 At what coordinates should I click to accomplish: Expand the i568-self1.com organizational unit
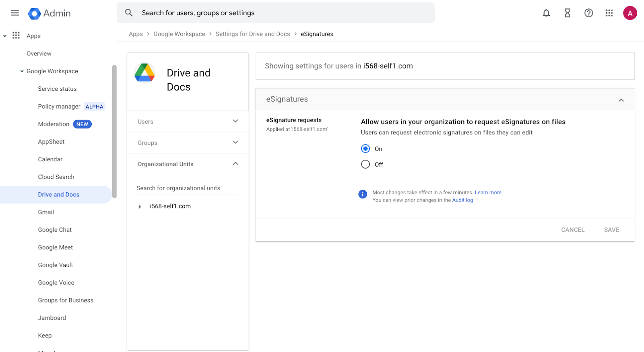point(140,206)
